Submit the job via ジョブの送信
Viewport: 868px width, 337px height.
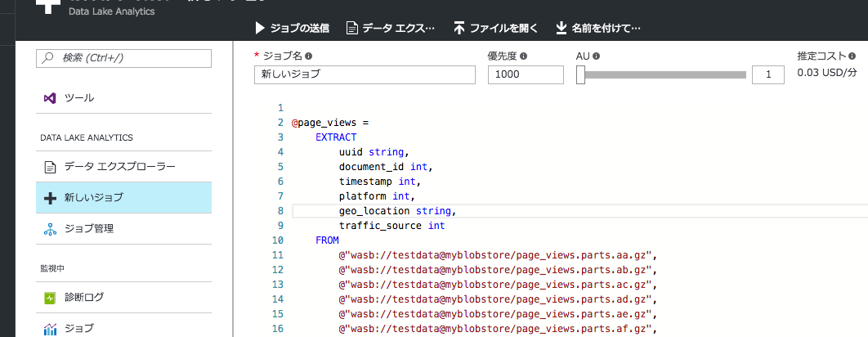[293, 28]
